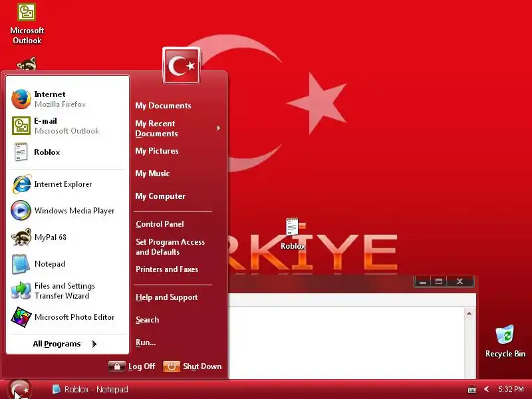
Task: Open My Music folder
Action: tap(152, 174)
